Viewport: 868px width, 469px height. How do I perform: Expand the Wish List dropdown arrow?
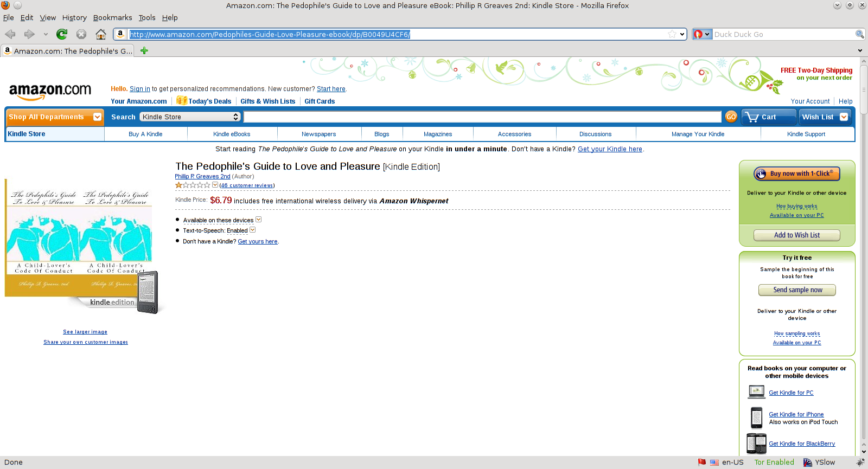844,117
